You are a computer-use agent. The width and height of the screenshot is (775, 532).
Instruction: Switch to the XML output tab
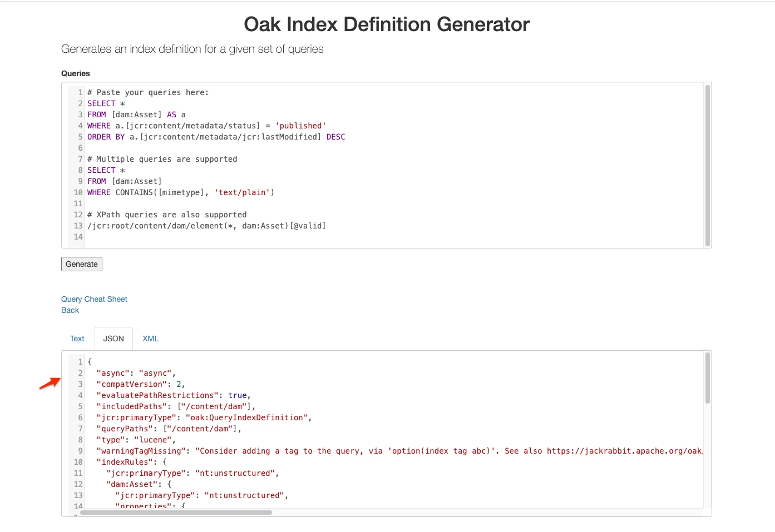pos(151,339)
